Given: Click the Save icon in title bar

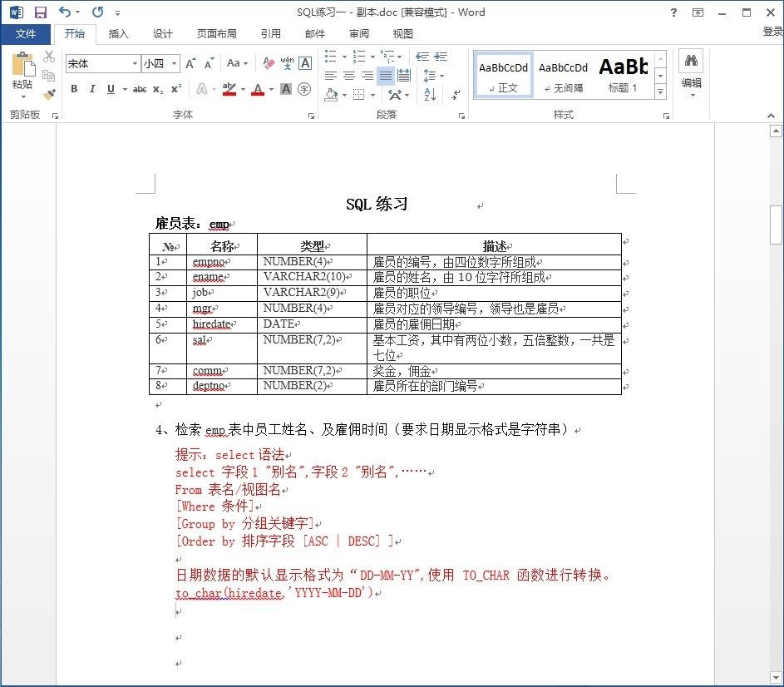Looking at the screenshot, I should (x=40, y=12).
